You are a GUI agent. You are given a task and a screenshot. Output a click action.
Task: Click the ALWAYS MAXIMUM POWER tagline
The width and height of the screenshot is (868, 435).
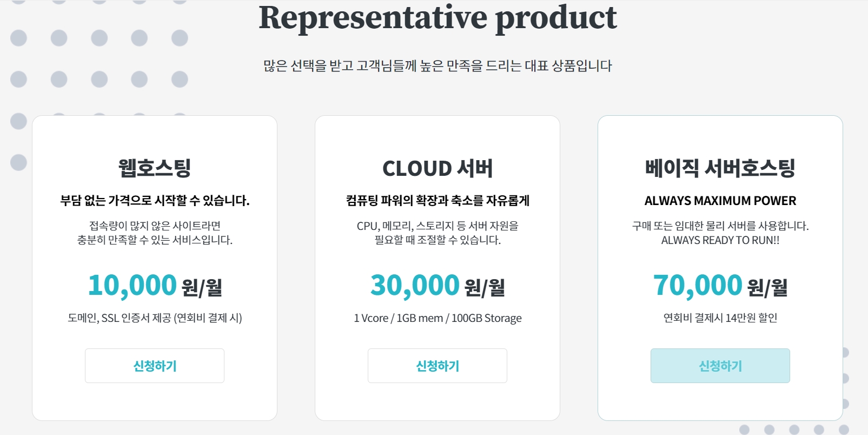[x=720, y=201]
